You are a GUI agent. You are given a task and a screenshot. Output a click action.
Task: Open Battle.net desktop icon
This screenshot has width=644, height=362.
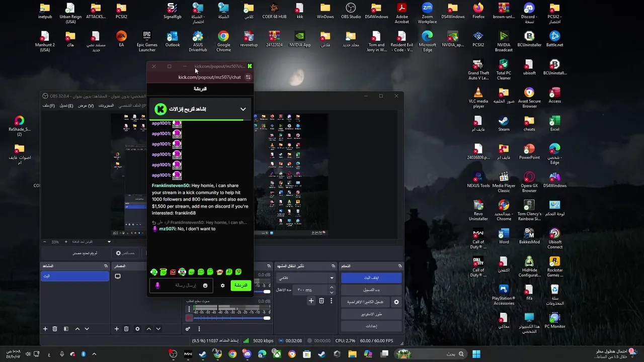point(554,39)
